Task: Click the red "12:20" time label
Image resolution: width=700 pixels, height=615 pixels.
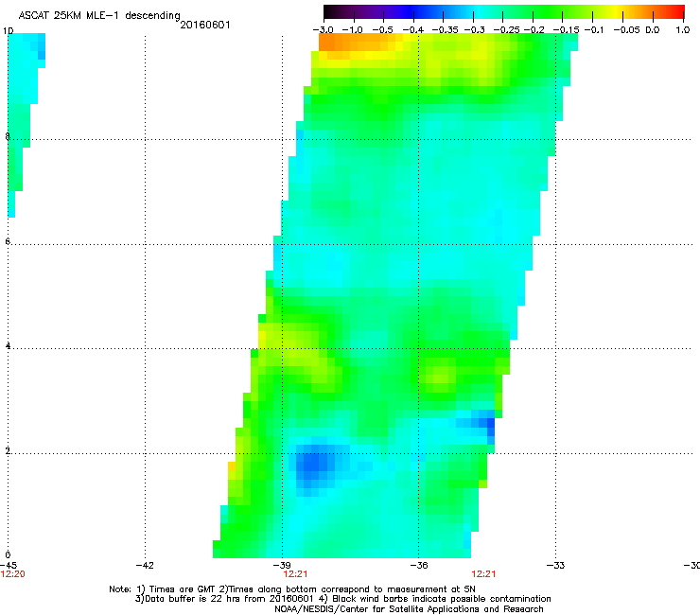Action: click(13, 574)
